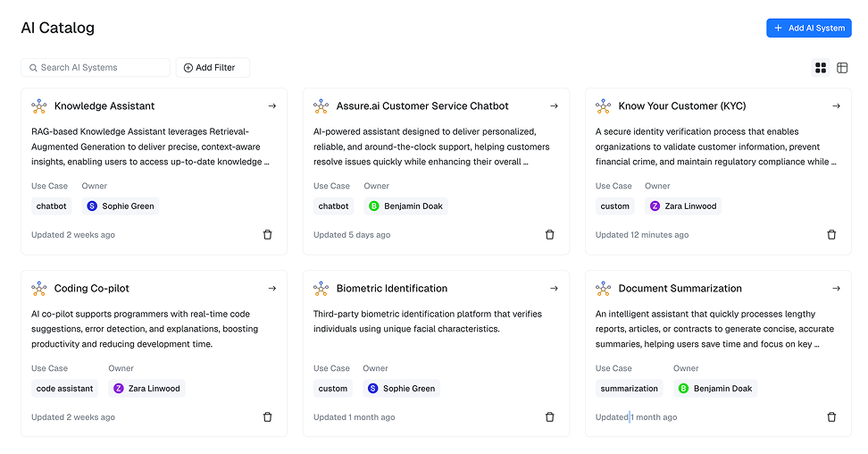Image resolution: width=868 pixels, height=454 pixels.
Task: Click the Add AI System button
Action: point(808,28)
